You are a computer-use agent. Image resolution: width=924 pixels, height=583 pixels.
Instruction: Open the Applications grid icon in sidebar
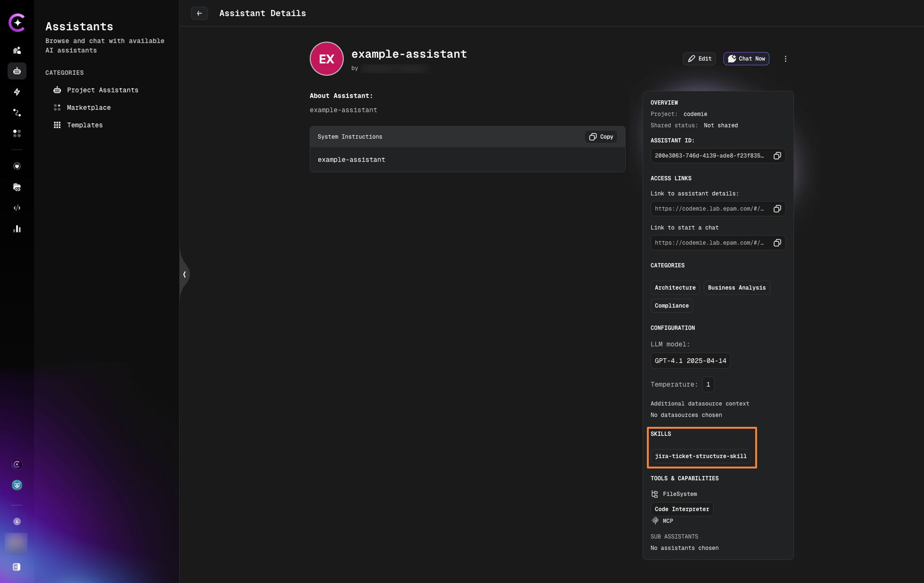tap(17, 133)
